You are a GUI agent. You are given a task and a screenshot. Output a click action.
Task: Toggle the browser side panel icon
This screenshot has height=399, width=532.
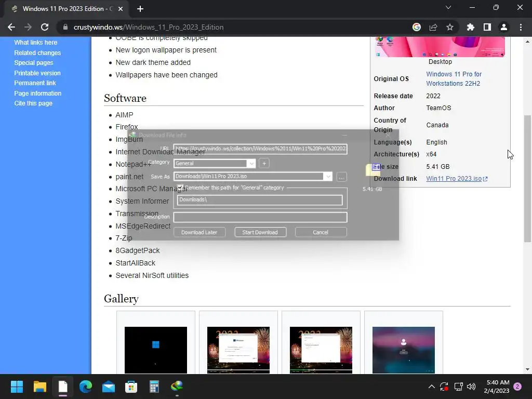487,27
